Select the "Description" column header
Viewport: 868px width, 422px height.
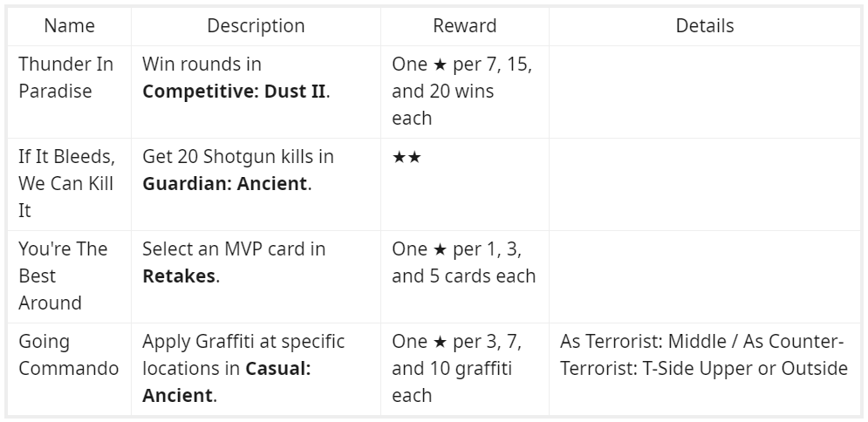click(x=256, y=26)
